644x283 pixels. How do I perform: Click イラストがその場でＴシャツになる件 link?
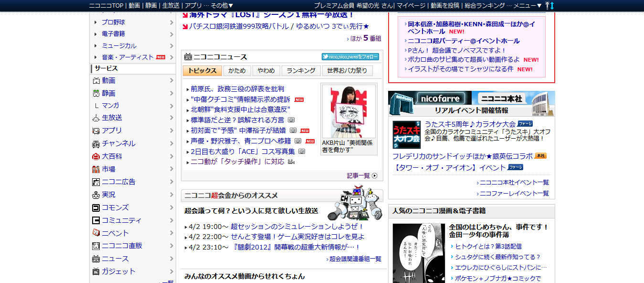point(461,69)
